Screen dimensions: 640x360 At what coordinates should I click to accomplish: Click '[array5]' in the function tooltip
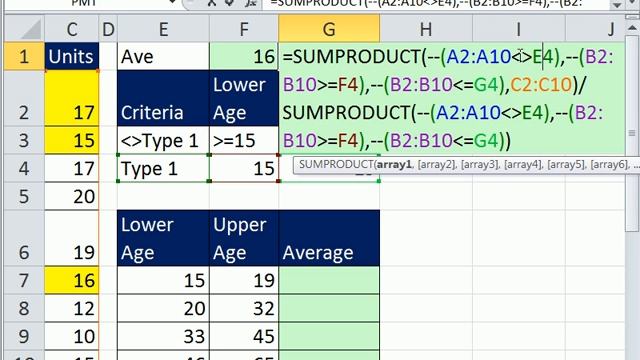[x=566, y=164]
